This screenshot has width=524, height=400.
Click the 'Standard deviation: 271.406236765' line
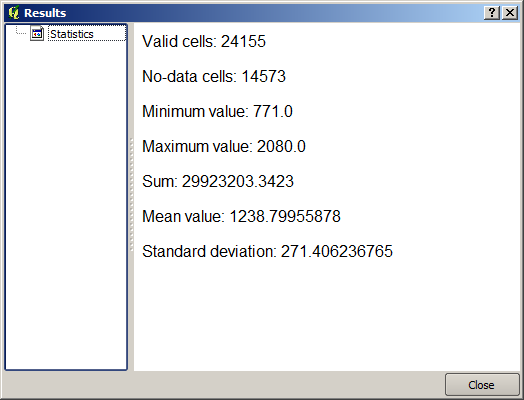(x=267, y=252)
